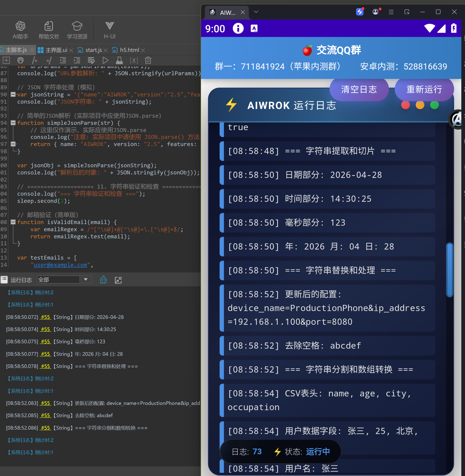The height and width of the screenshot is (476, 465).
Task: Click the comment block icon
Action: tap(35, 60)
